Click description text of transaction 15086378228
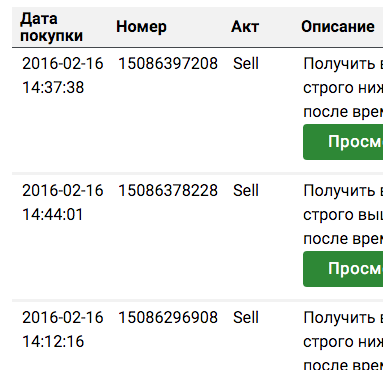This screenshot has height=370, width=383. coord(343,215)
